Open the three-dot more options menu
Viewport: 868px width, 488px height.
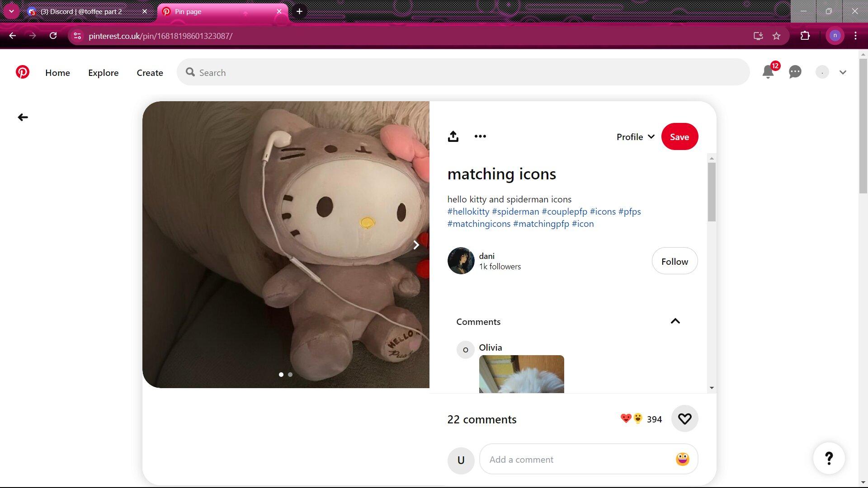(x=480, y=136)
